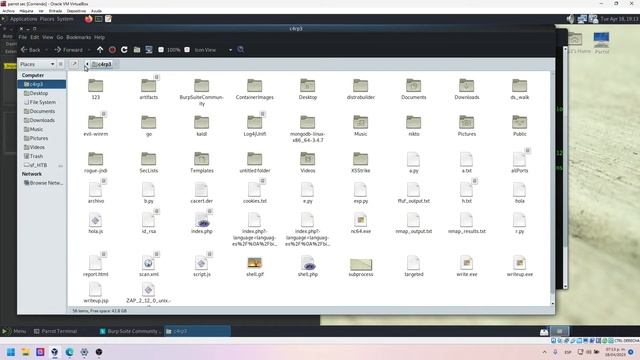Select Browse Network in the sidebar
640x360 pixels.
click(42, 183)
